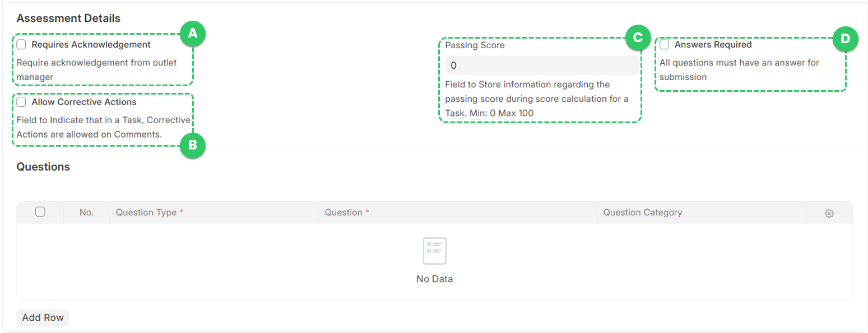Click the red asterisk beside Question Type

pyautogui.click(x=182, y=210)
